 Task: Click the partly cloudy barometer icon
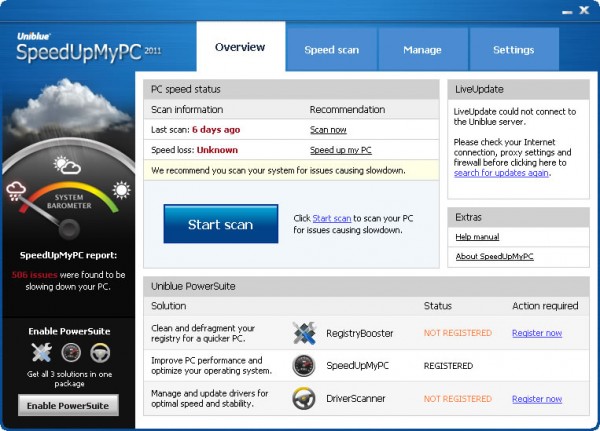click(67, 165)
